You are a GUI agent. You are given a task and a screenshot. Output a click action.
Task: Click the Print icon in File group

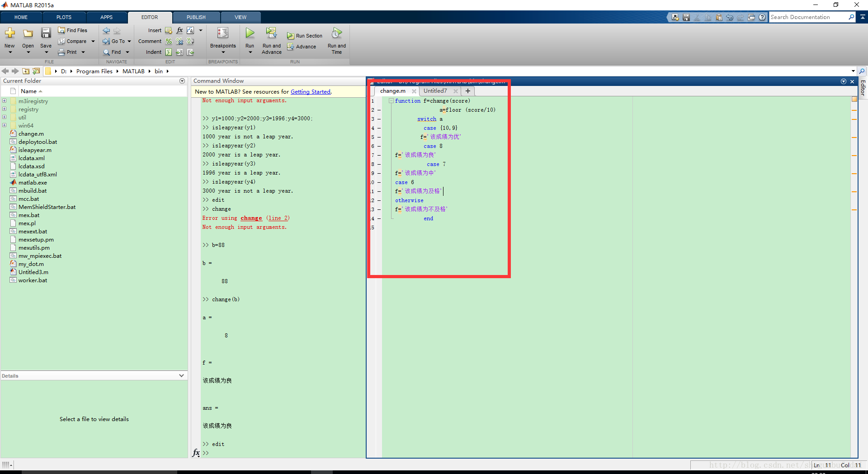tap(61, 52)
